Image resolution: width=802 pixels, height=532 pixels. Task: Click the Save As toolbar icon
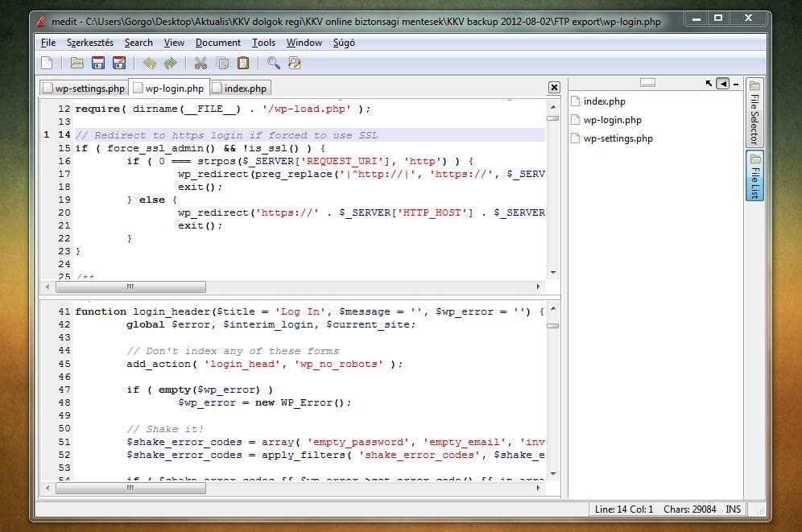[119, 63]
